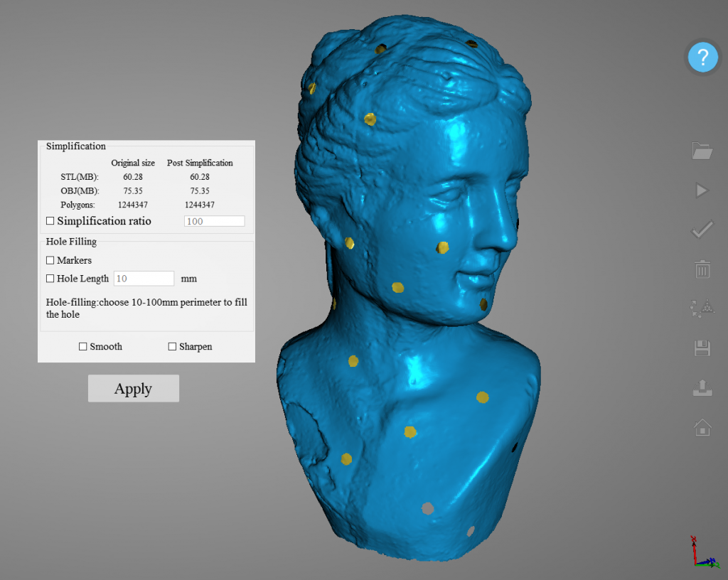Toggle the Smooth checkbox

coord(82,347)
